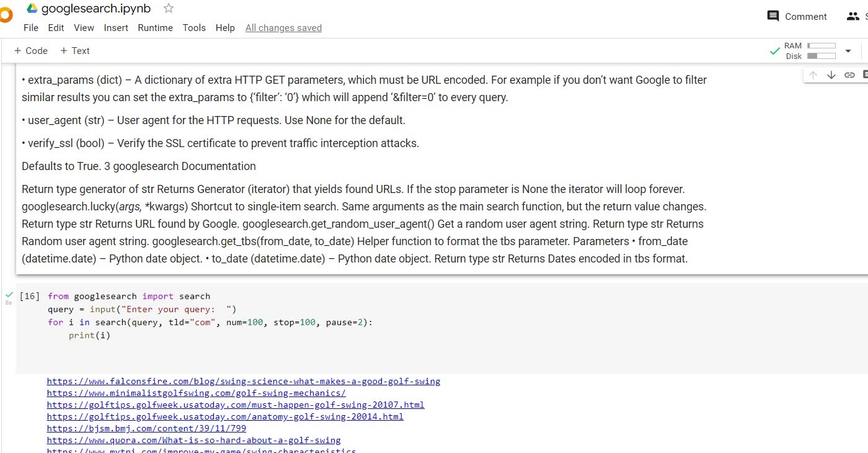This screenshot has height=453, width=868.
Task: Open the Comment panel
Action: coord(797,17)
